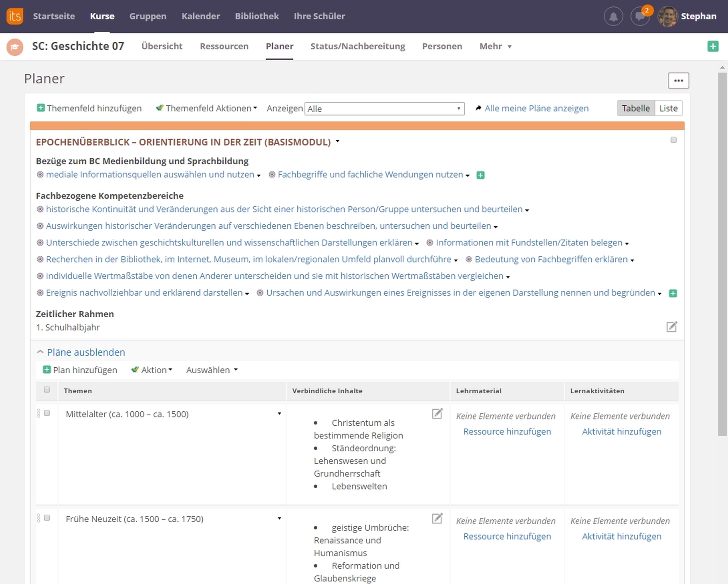
Task: Edit Frühe Neuzeit Verbindliche Inhalte pencil icon
Action: pos(437,518)
